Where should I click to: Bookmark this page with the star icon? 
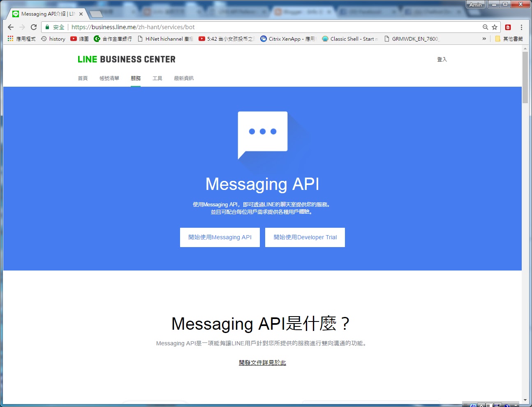tap(494, 27)
